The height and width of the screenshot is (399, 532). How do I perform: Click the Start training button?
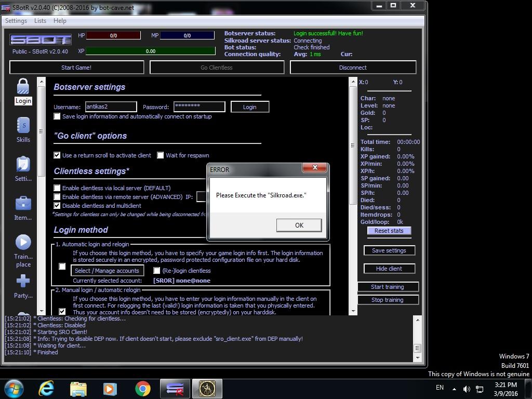click(x=388, y=287)
